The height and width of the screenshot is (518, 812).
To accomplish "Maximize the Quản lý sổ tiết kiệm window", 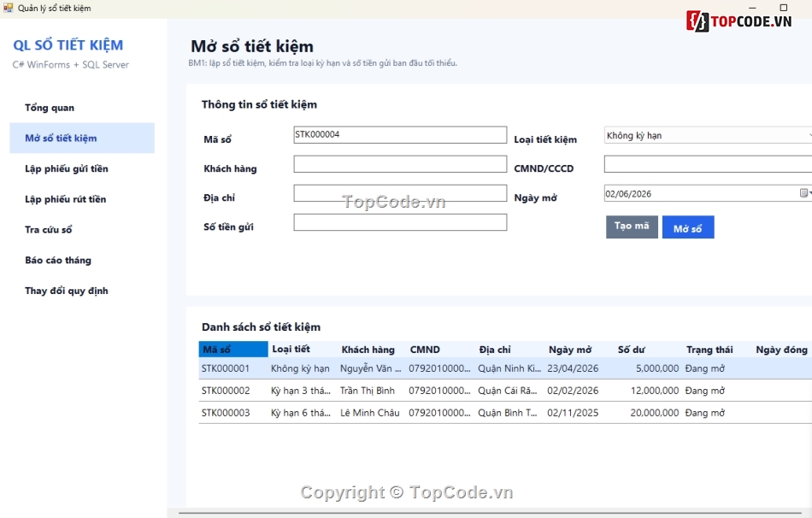I will [784, 7].
